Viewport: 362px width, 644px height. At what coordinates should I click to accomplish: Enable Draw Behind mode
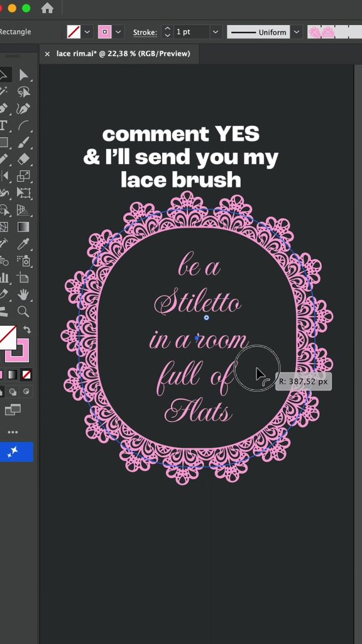(x=13, y=392)
